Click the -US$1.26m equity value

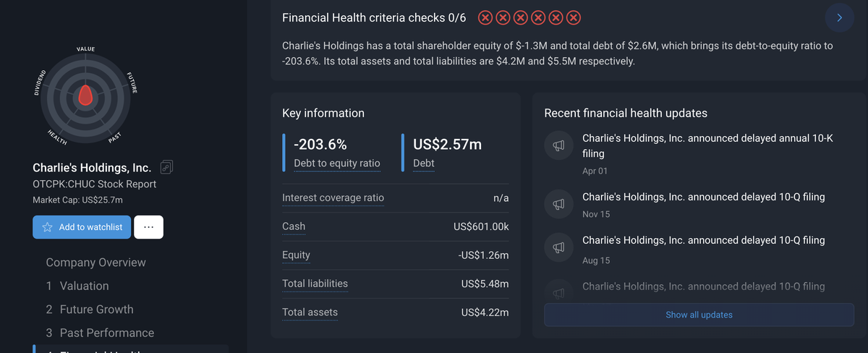pyautogui.click(x=483, y=255)
